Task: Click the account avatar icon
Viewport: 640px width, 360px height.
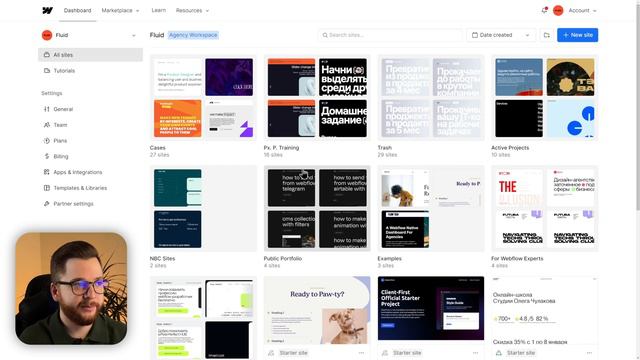Action: tap(558, 11)
